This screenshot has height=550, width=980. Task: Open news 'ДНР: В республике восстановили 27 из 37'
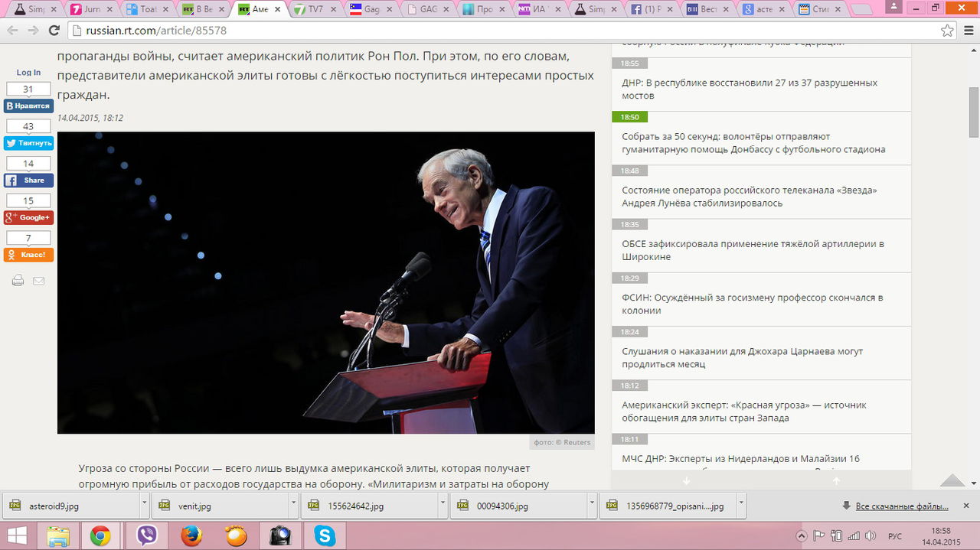point(750,89)
